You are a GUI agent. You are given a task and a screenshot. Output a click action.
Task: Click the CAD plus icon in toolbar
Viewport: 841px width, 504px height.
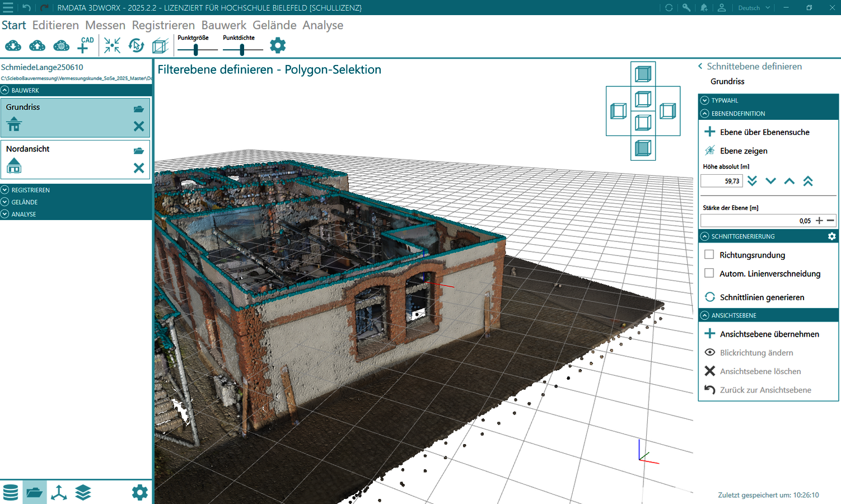(85, 45)
